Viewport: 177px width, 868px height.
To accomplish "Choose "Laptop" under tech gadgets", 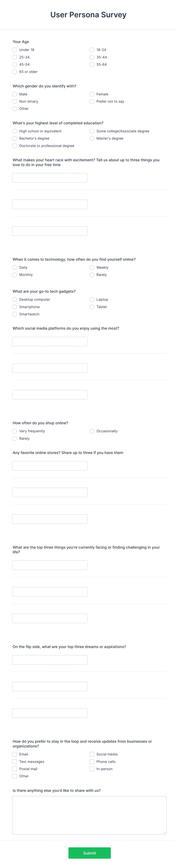I will click(92, 300).
